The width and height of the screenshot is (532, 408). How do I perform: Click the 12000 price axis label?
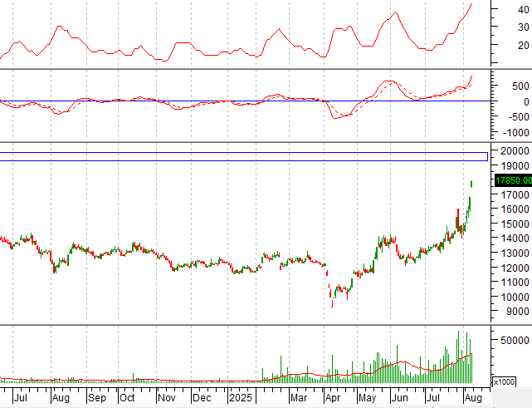pos(515,268)
